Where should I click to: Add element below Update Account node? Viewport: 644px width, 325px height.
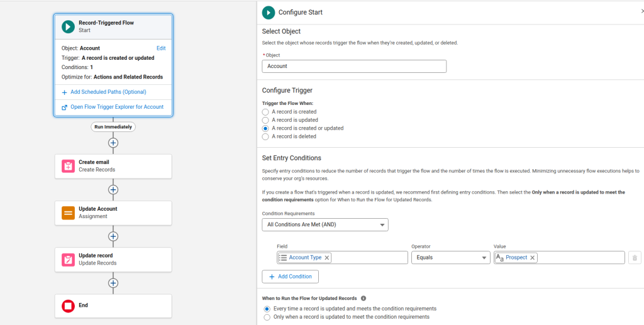[x=113, y=236]
